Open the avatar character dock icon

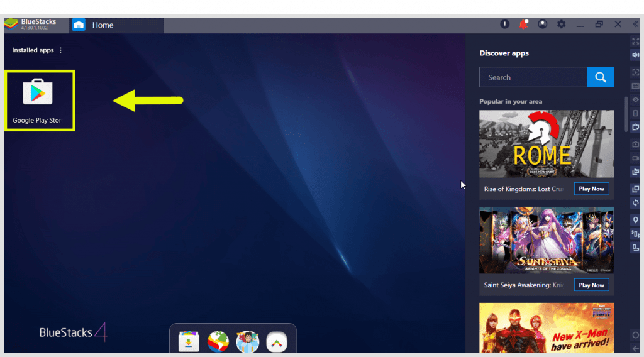pyautogui.click(x=247, y=341)
